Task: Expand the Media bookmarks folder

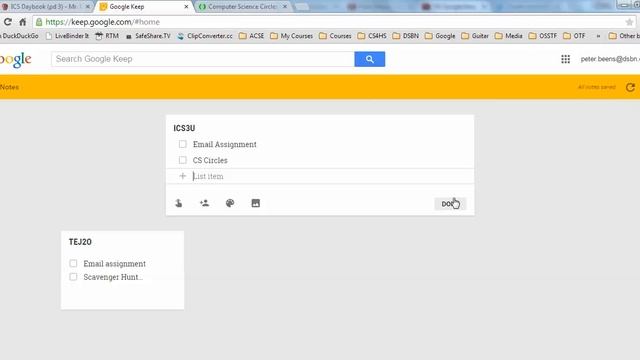Action: coord(509,36)
